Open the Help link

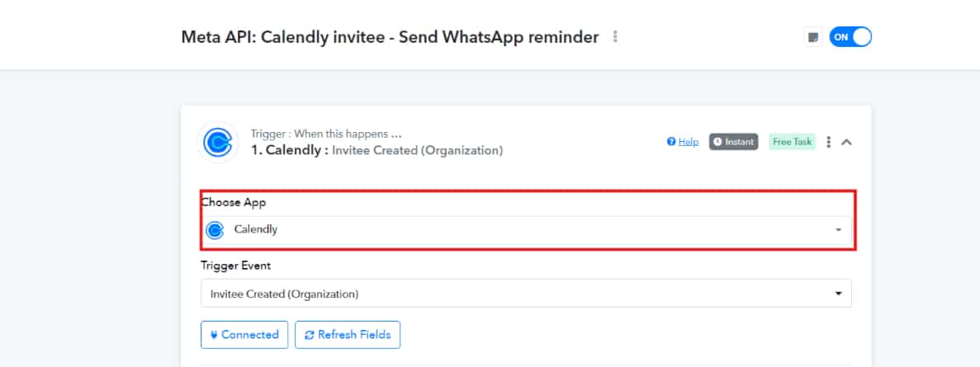coord(683,142)
